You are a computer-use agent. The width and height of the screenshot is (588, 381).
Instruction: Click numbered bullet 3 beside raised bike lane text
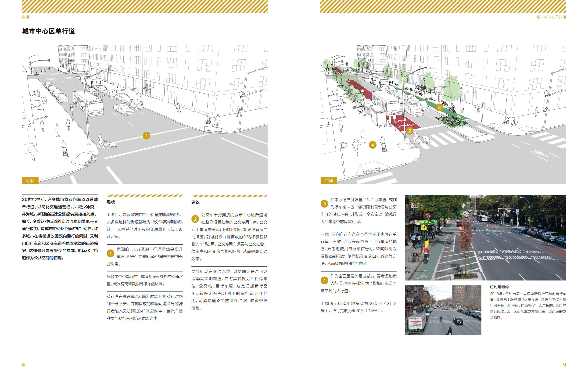324,204
